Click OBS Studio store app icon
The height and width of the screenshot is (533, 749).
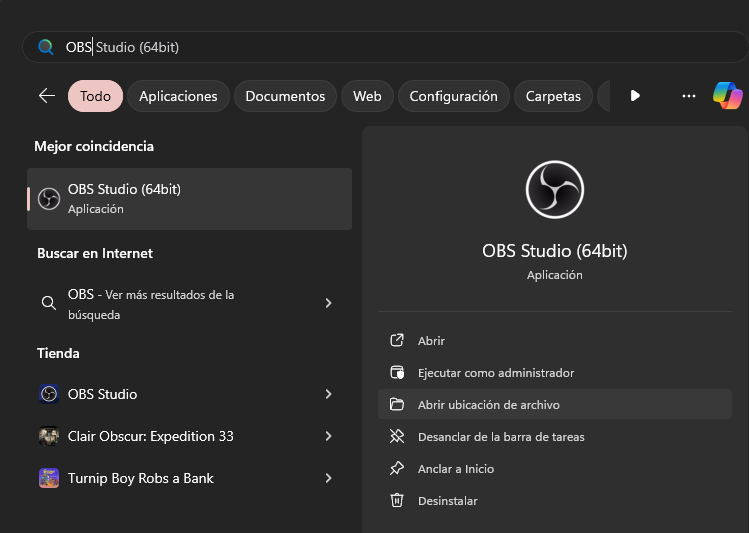[x=49, y=394]
